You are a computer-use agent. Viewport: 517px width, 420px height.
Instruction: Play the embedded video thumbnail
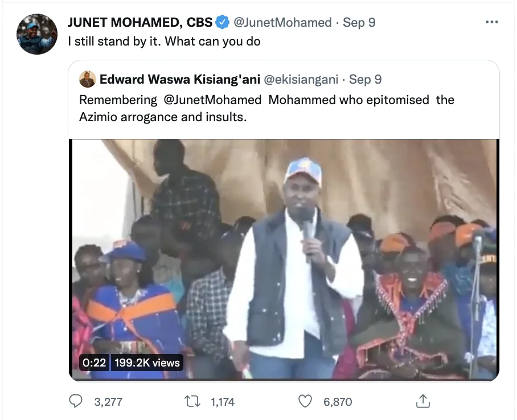coord(284,260)
